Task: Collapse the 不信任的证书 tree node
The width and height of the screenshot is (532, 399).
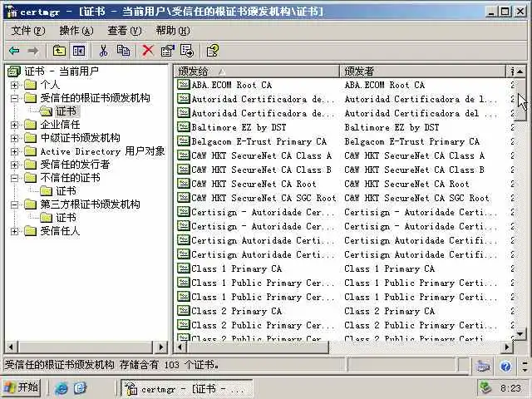Action: 14,178
